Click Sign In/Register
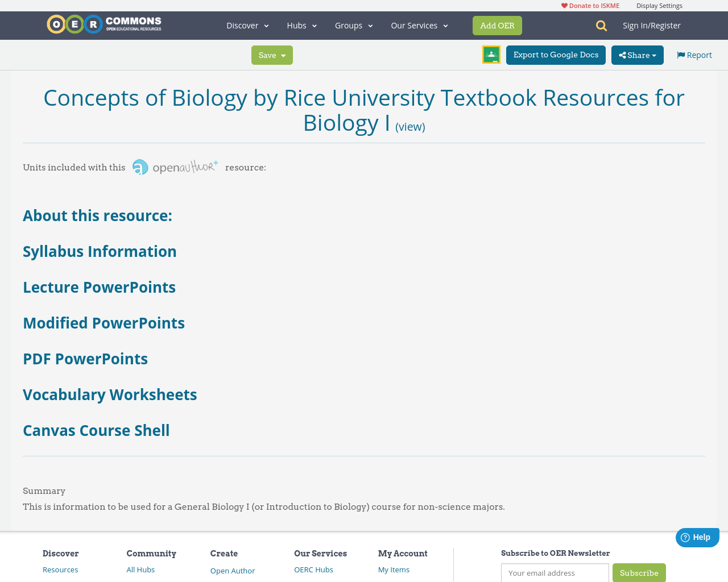The width and height of the screenshot is (728, 582). point(652,25)
